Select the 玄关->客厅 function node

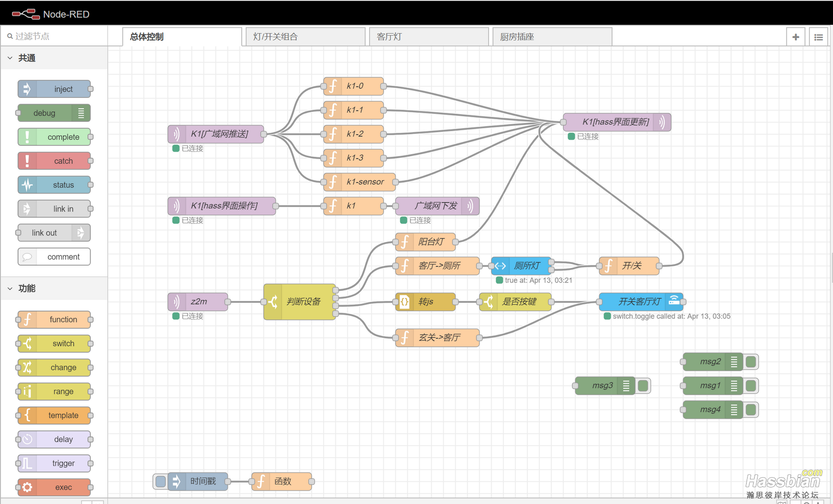(437, 337)
